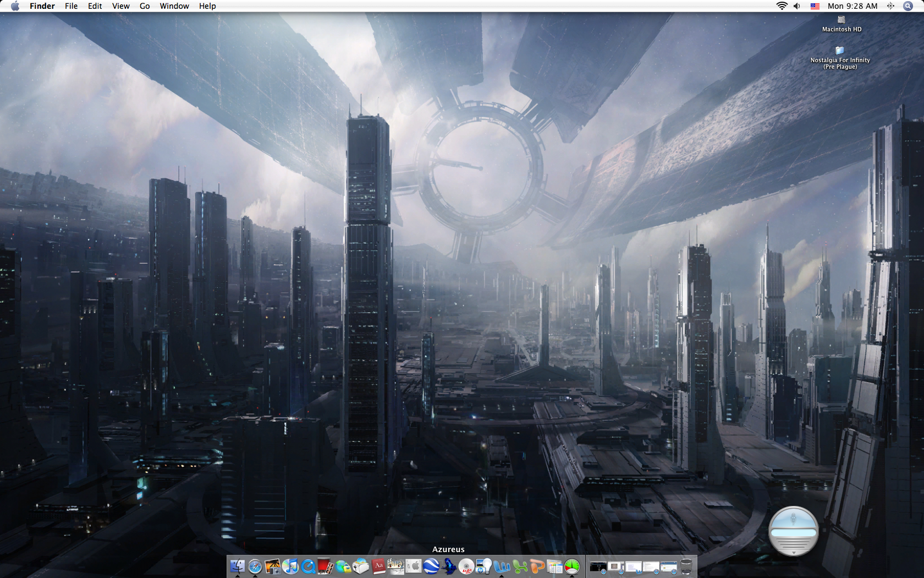Open the Go menu
This screenshot has width=924, height=578.
(145, 6)
